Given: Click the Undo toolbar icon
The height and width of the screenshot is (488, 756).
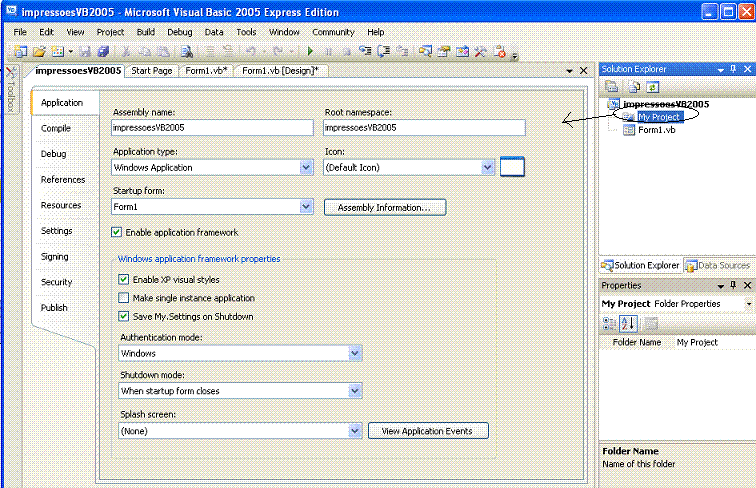Looking at the screenshot, I should (x=251, y=51).
